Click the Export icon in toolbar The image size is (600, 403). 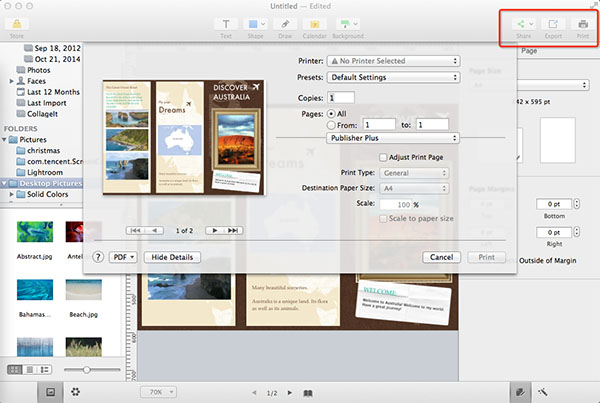coord(553,23)
